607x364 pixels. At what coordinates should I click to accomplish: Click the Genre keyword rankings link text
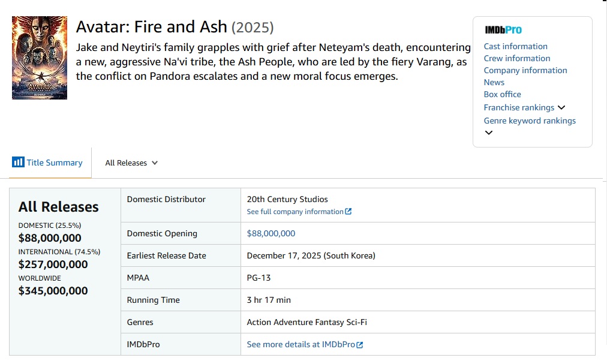click(530, 121)
